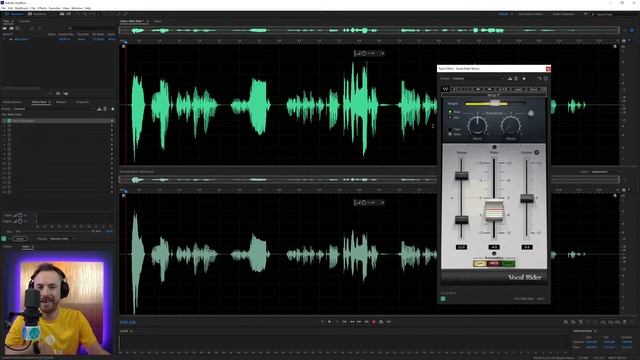Click Save Preset icon in Effects Rack
The width and height of the screenshot is (640, 360).
99,109
